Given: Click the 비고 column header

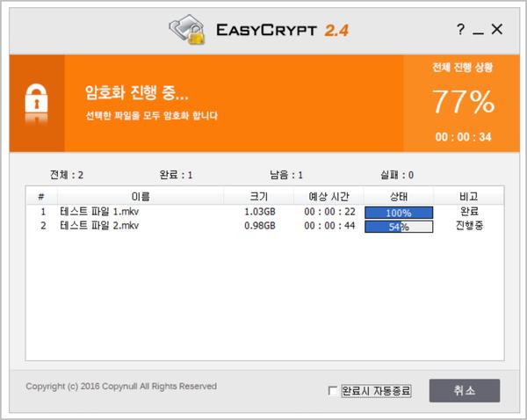Looking at the screenshot, I should [x=468, y=197].
